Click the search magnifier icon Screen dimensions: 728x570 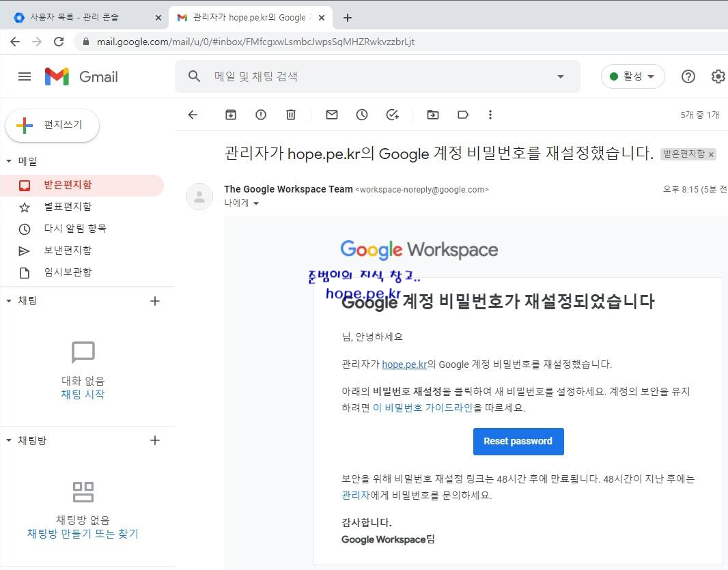[x=194, y=76]
